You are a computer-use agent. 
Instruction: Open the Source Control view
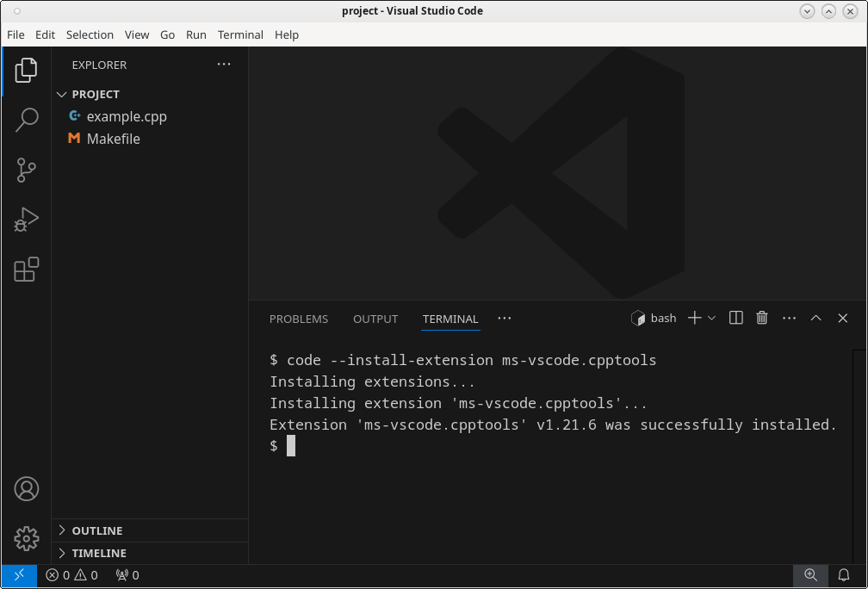26,170
